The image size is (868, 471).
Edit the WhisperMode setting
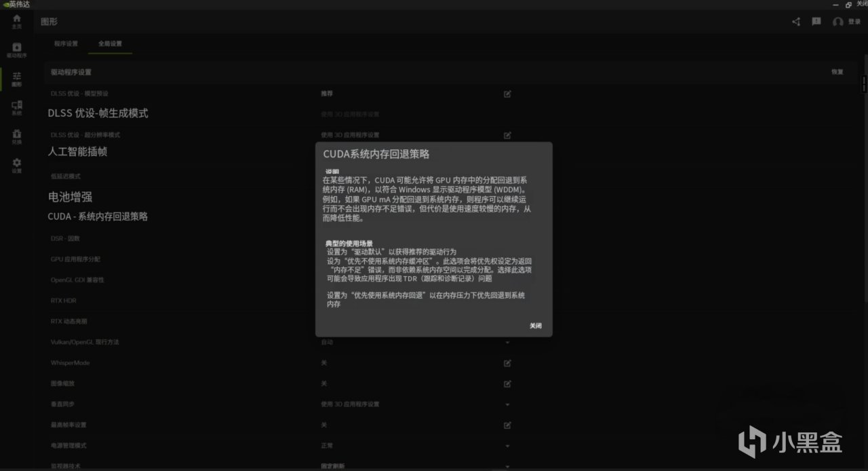[507, 363]
